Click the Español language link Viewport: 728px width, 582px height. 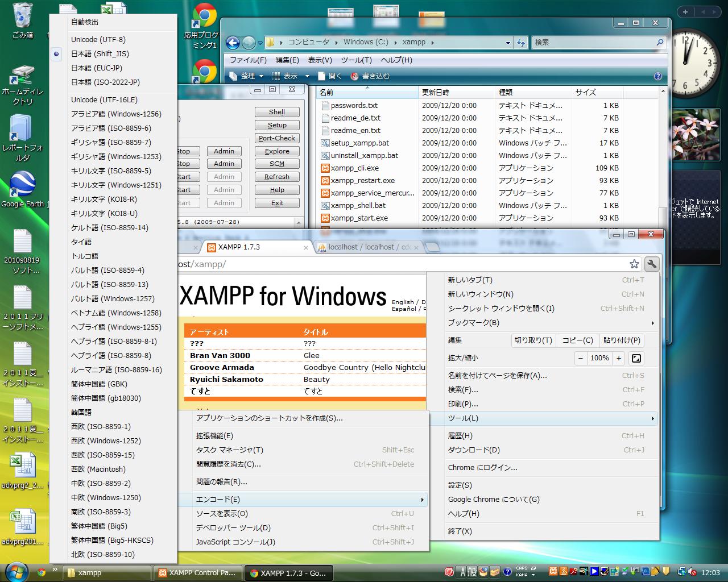404,309
